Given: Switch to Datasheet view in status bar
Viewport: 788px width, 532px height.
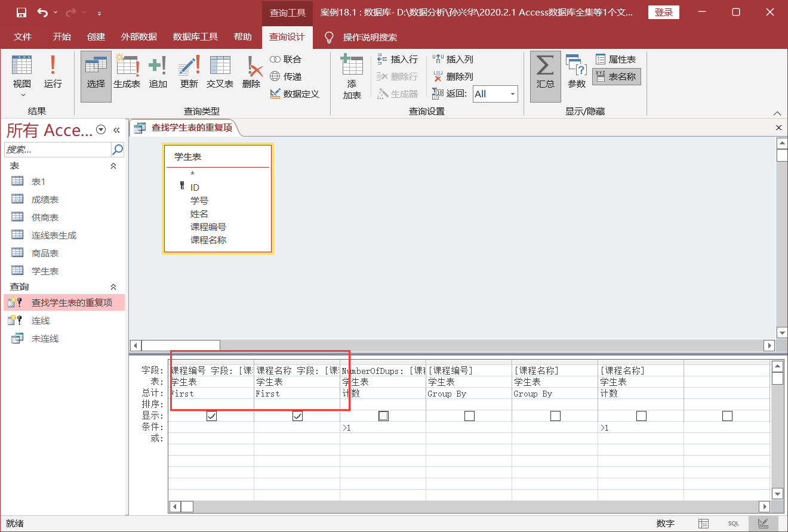Looking at the screenshot, I should [x=704, y=523].
